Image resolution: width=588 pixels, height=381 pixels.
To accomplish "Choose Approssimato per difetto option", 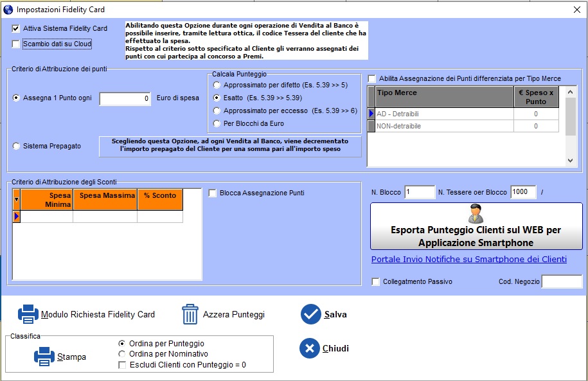I will tap(217, 85).
